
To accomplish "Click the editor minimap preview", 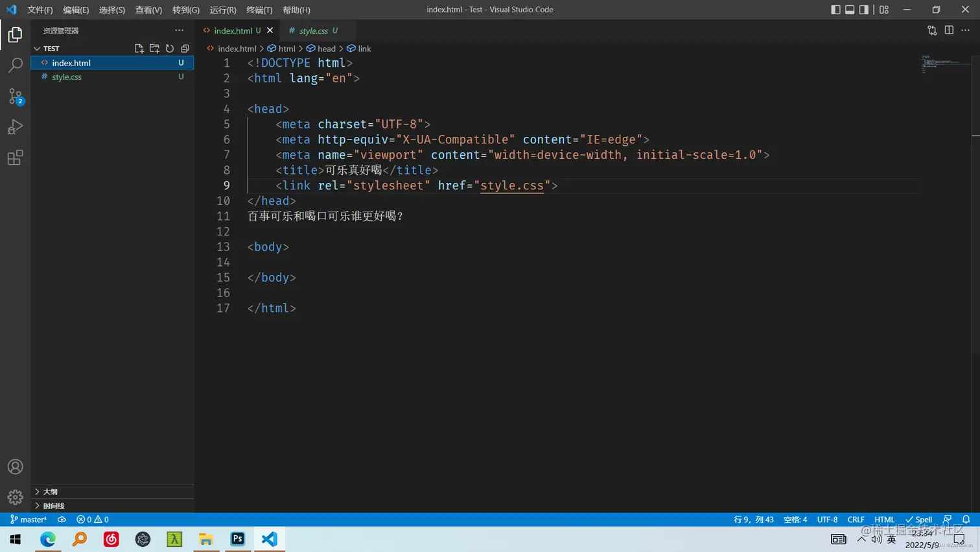I will [946, 64].
